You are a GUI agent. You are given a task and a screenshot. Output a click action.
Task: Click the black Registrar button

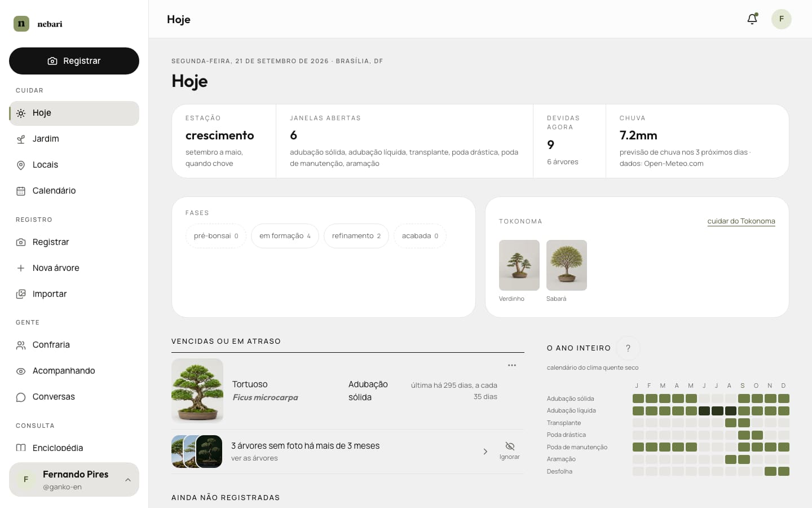click(74, 61)
